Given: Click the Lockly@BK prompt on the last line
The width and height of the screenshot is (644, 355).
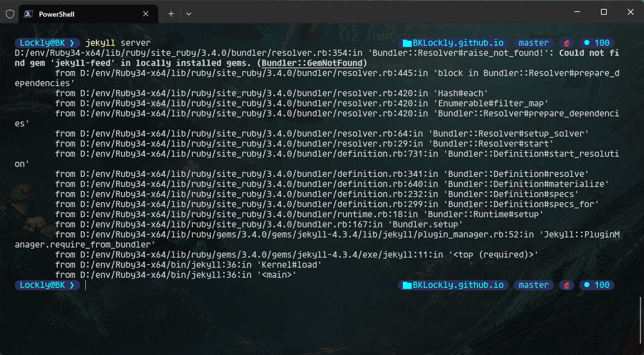Looking at the screenshot, I should [x=47, y=285].
